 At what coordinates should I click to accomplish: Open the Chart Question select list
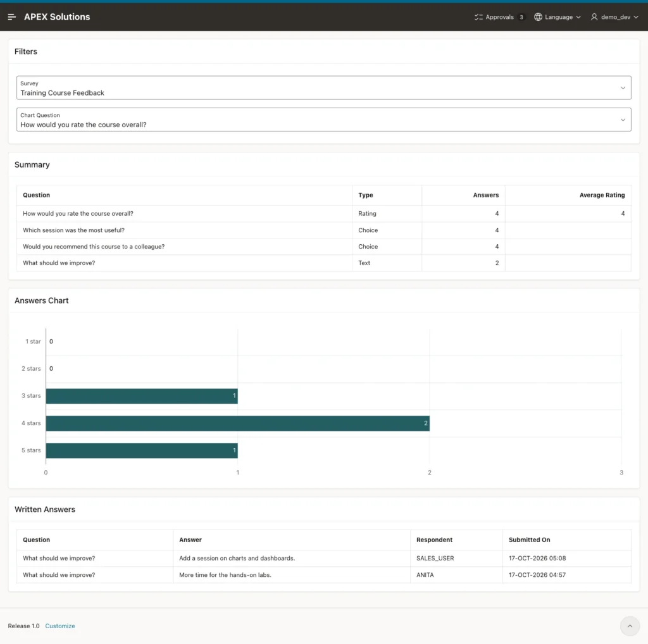coord(323,120)
